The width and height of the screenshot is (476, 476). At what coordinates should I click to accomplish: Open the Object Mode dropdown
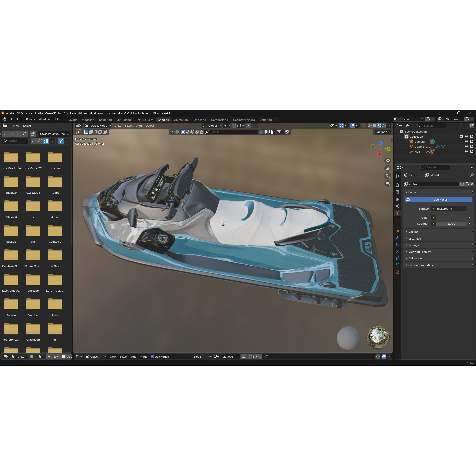(x=98, y=126)
